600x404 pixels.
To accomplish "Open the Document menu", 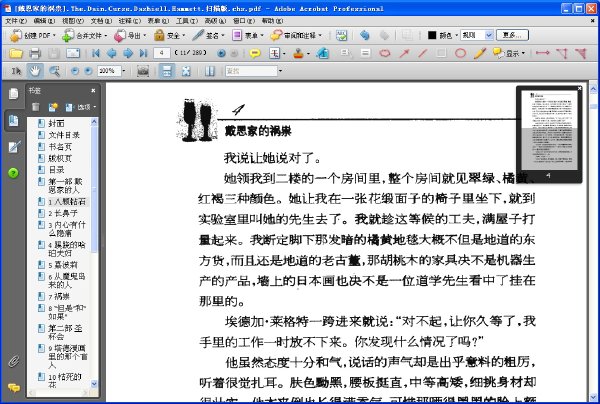I will (101, 21).
